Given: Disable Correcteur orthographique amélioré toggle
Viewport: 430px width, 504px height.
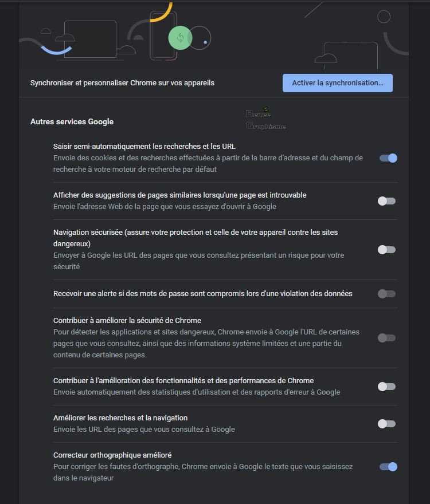Looking at the screenshot, I should (388, 467).
